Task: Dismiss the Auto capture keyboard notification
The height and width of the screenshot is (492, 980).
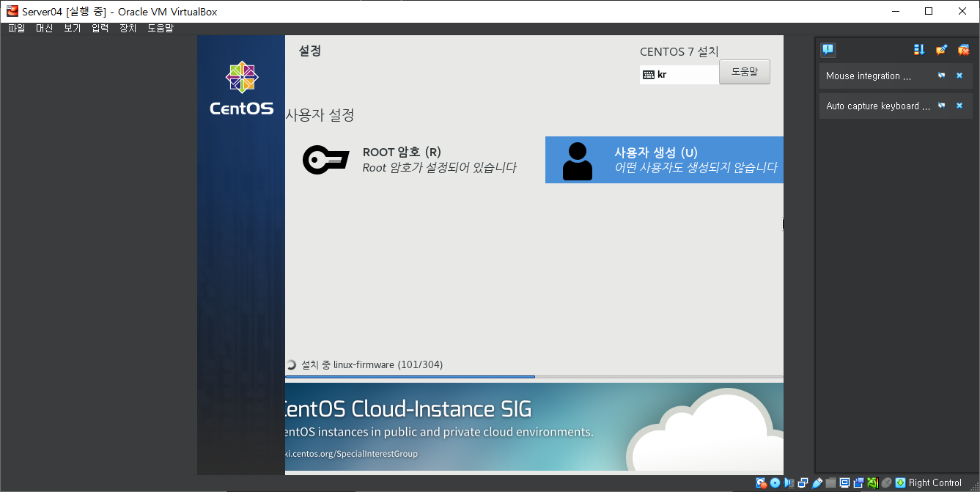Action: (x=959, y=106)
